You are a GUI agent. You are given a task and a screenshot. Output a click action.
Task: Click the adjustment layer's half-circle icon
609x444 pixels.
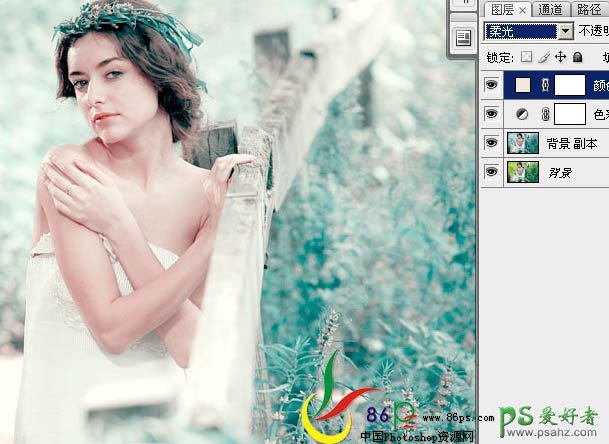click(522, 115)
